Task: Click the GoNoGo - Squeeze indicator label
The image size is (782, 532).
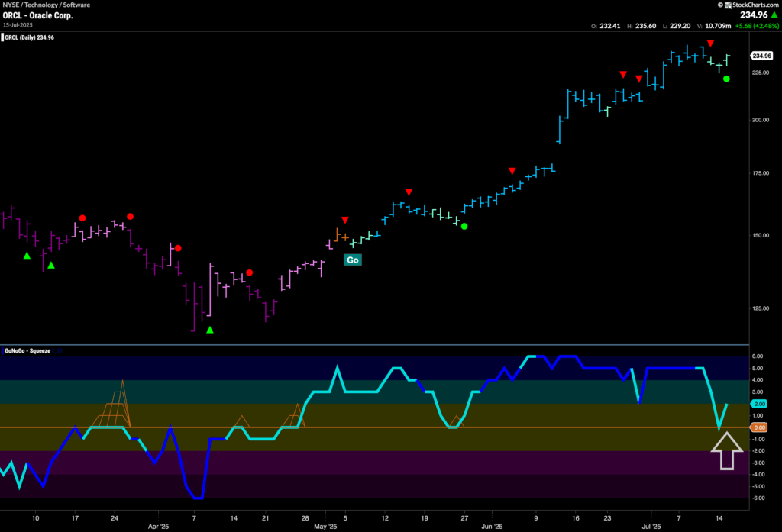Action: coord(27,350)
